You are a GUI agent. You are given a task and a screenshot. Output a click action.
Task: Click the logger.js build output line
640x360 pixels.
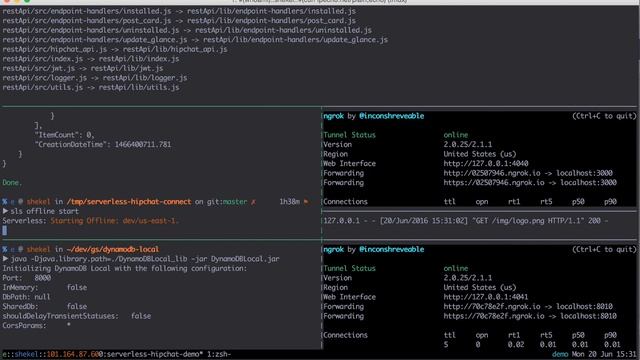(x=95, y=78)
